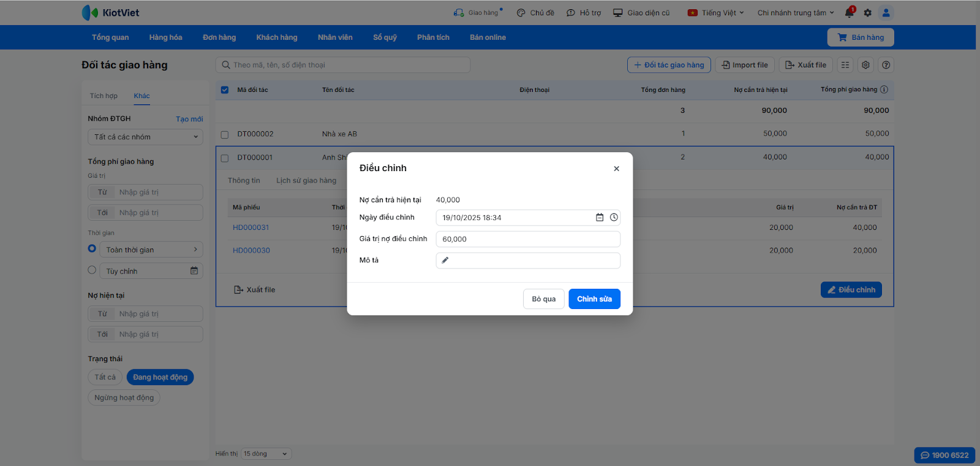Open the notification bell
The width and height of the screenshot is (980, 466).
click(849, 13)
